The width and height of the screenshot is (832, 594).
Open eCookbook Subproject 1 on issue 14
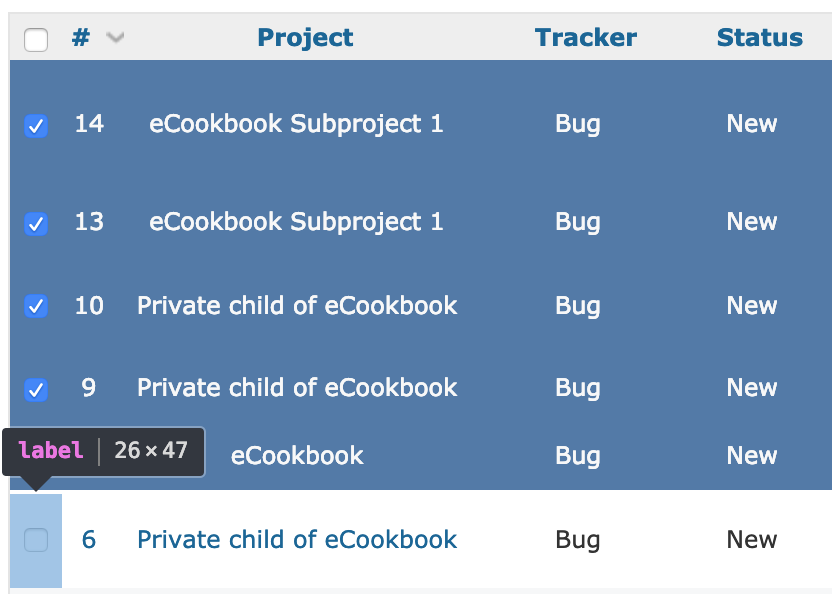(x=296, y=124)
